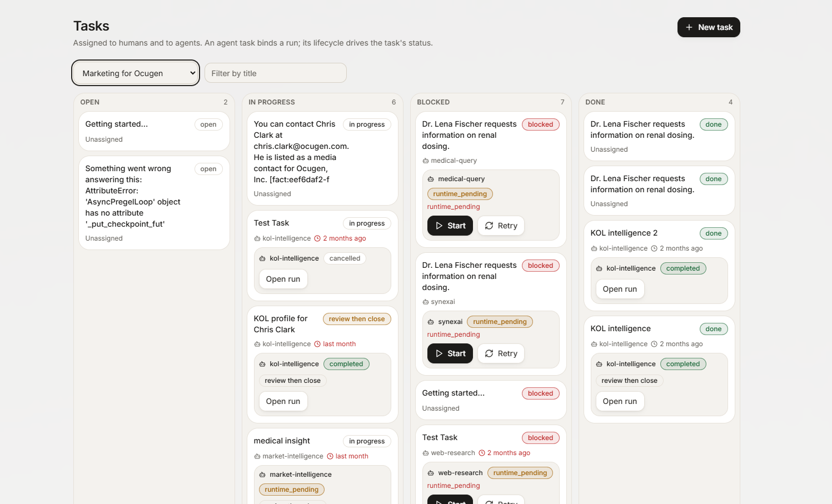Focus the Filter by title field
This screenshot has height=504, width=832.
tap(276, 73)
